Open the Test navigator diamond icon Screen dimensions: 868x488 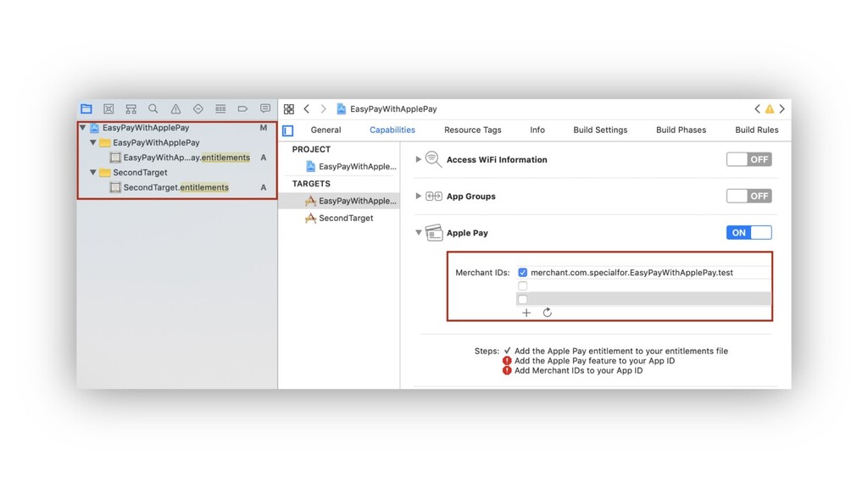(x=198, y=109)
